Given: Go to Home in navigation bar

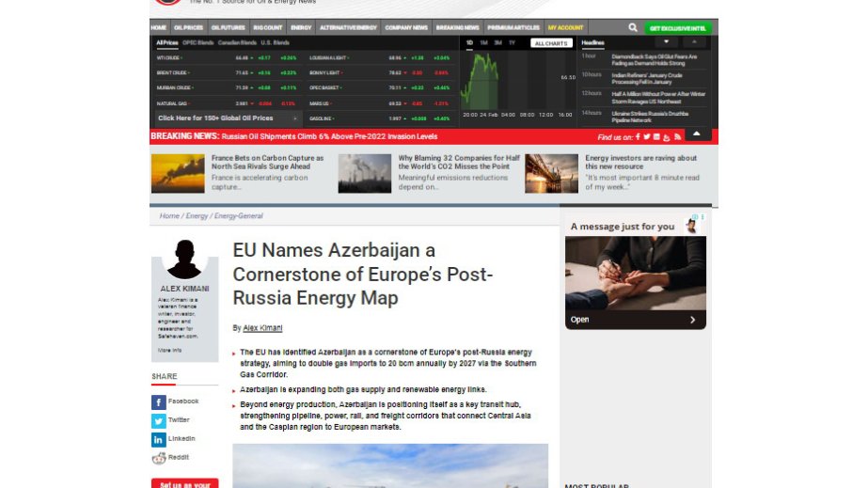Looking at the screenshot, I should [x=158, y=27].
